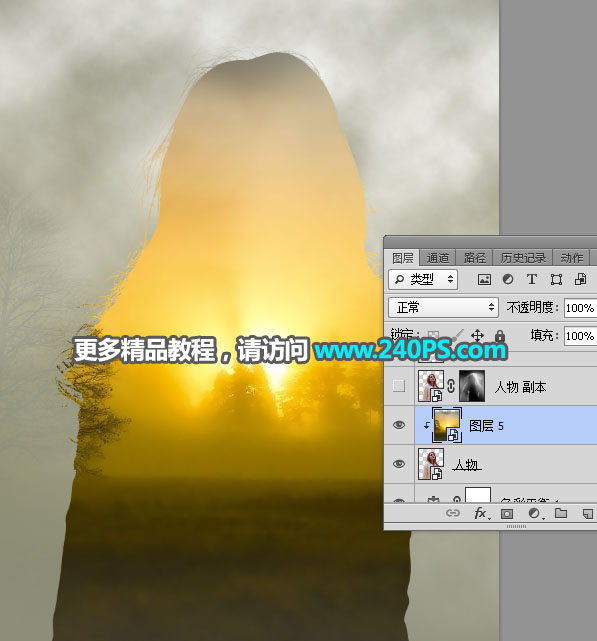Hide the 图层 5 layer
Screen dimensions: 597x641
coord(399,425)
